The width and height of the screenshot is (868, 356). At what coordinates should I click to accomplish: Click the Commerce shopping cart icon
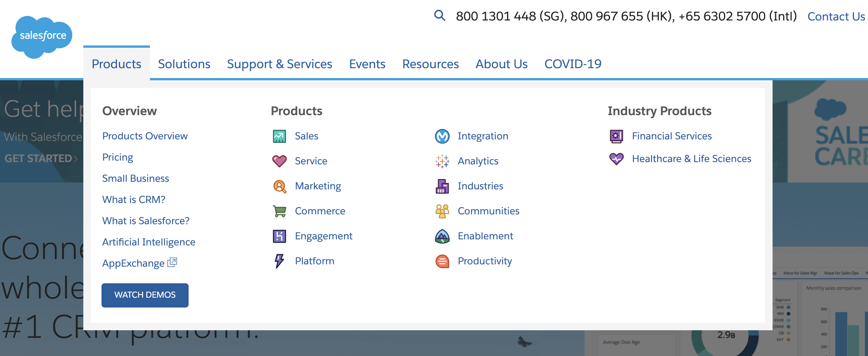point(279,211)
